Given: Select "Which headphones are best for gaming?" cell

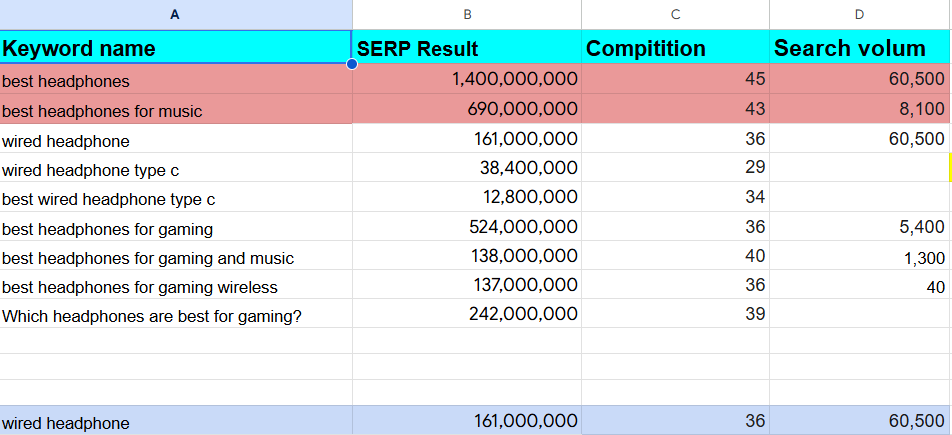Looking at the screenshot, I should click(x=176, y=316).
